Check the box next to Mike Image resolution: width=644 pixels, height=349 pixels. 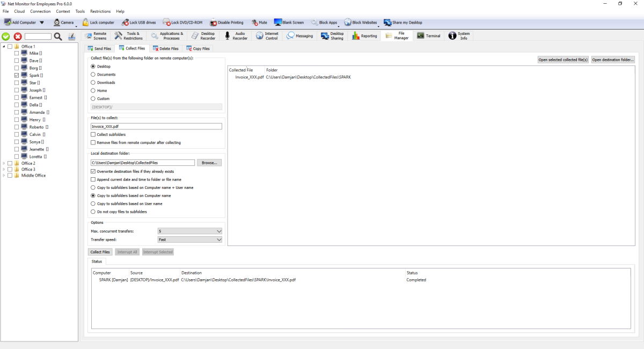coord(17,53)
